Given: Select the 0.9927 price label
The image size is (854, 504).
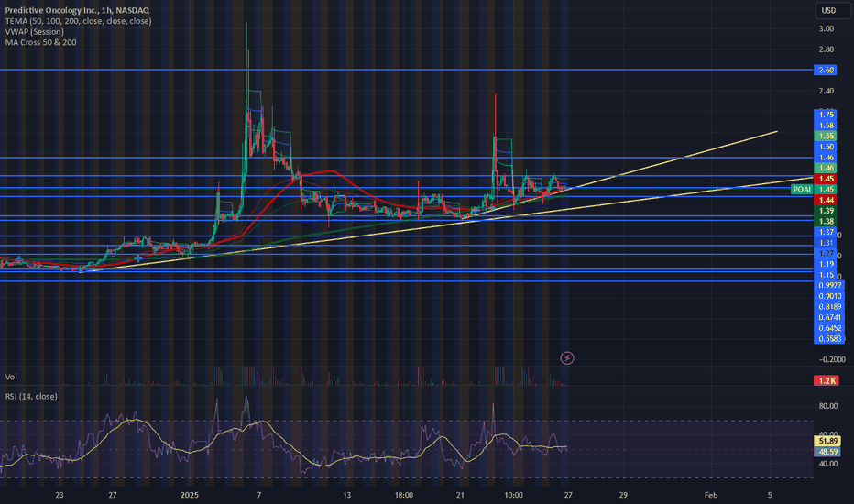Looking at the screenshot, I should [829, 286].
